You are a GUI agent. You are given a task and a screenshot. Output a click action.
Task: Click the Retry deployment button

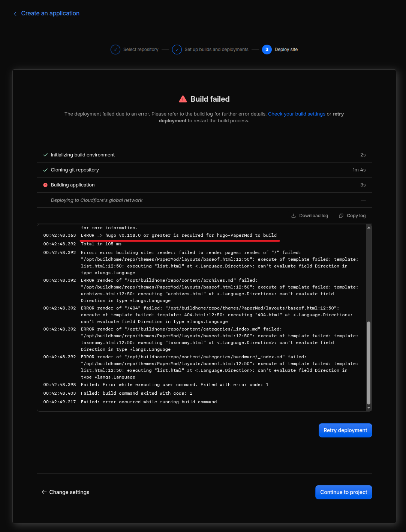pyautogui.click(x=345, y=430)
